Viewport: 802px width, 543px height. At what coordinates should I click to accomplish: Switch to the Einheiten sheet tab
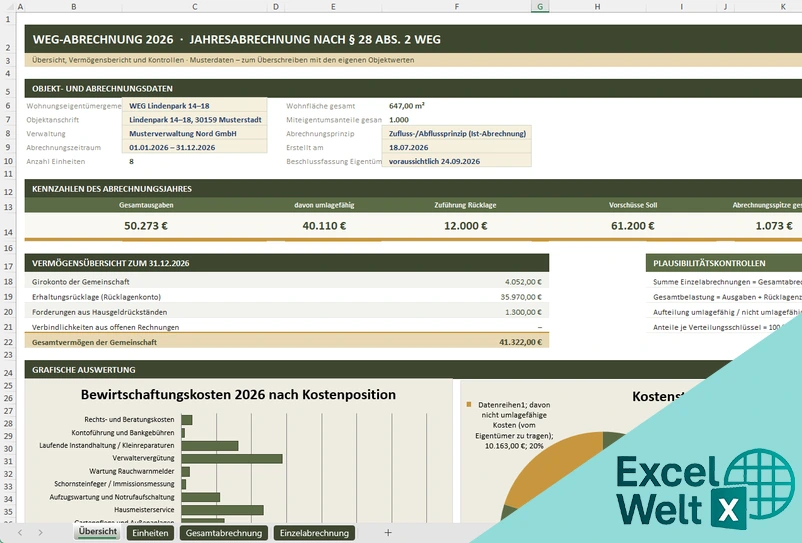click(x=150, y=533)
